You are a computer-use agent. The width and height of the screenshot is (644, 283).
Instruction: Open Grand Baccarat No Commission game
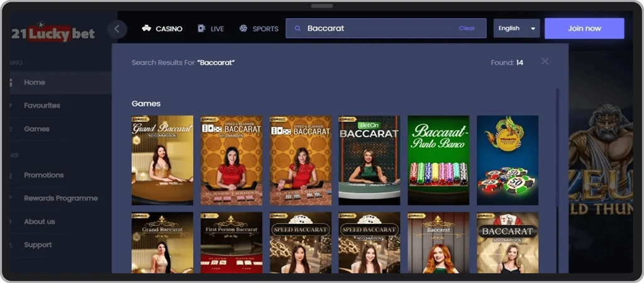pos(162,160)
